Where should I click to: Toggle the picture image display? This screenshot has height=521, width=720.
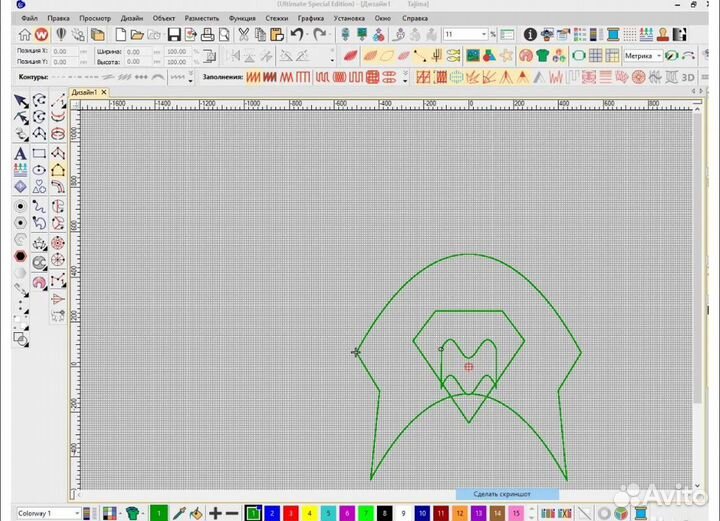point(472,56)
